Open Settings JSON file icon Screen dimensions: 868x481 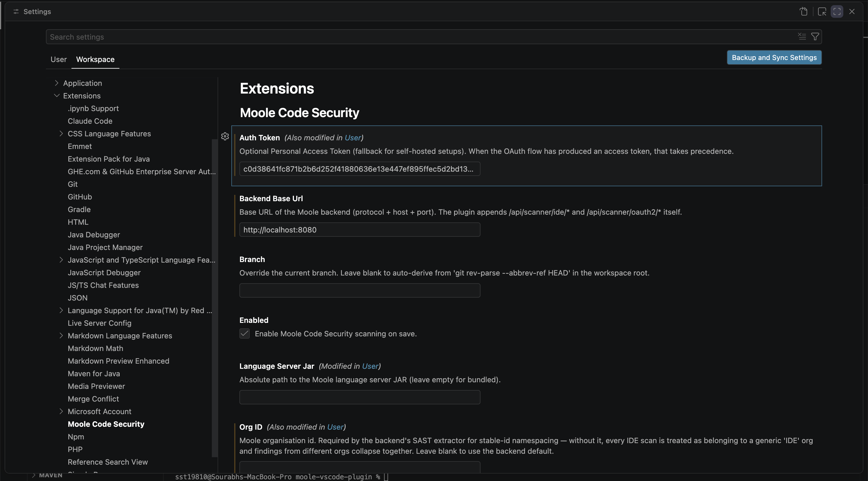coord(804,11)
